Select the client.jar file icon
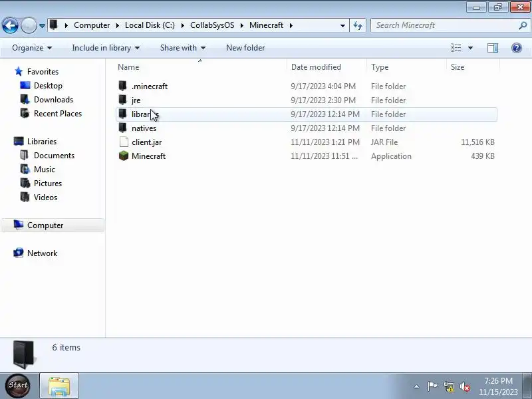532x399 pixels. point(124,142)
